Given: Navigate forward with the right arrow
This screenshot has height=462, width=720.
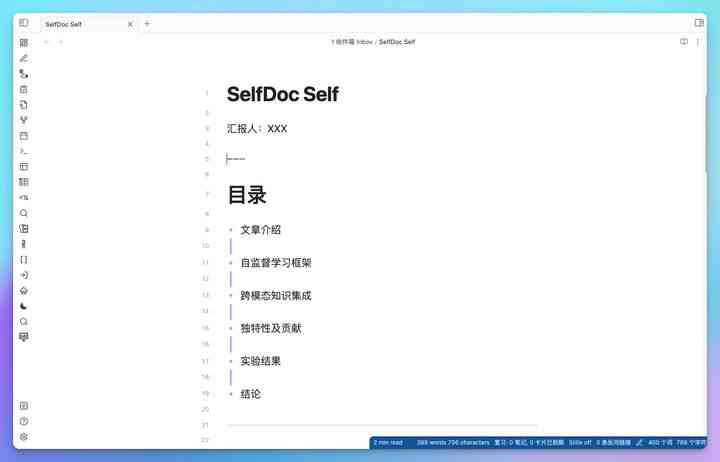Looking at the screenshot, I should click(61, 42).
